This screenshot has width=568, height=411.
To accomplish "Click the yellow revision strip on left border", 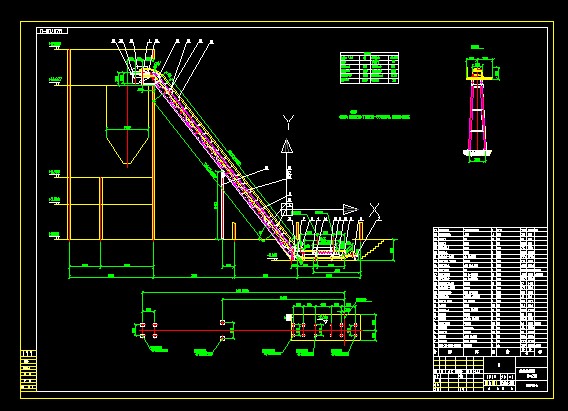I will pos(29,370).
